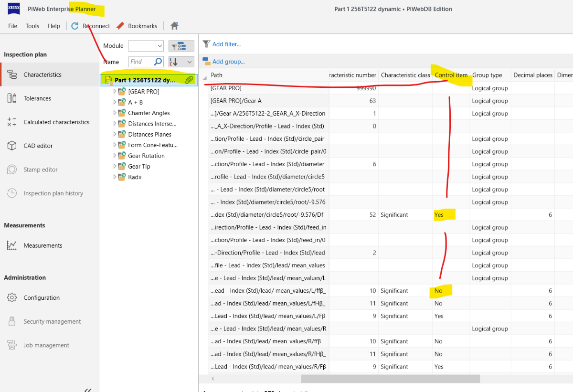573x392 pixels.
Task: Collapse the left sidebar panel
Action: click(88, 389)
